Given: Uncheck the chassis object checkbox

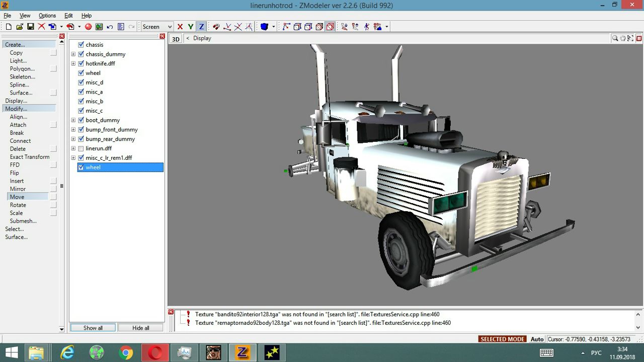Looking at the screenshot, I should pyautogui.click(x=81, y=45).
